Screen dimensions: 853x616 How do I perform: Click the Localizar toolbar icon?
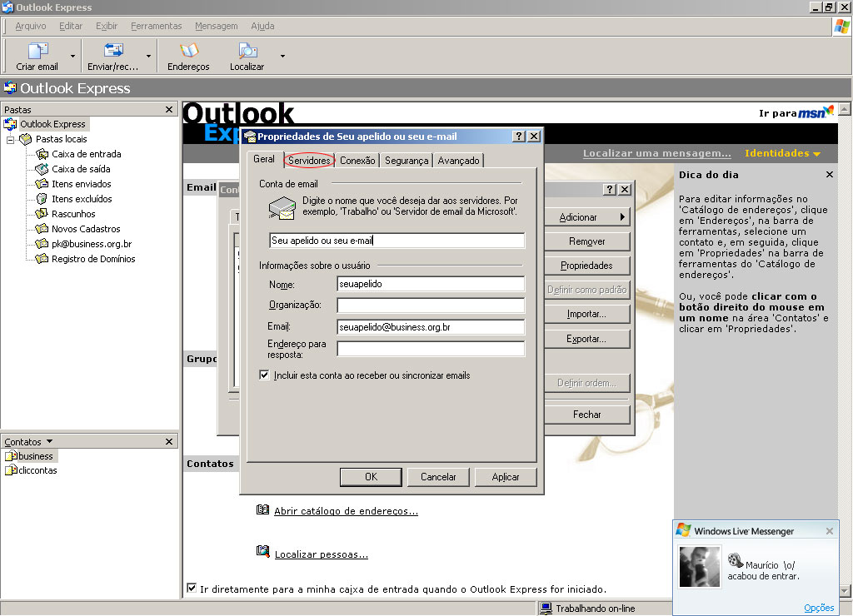pos(247,51)
